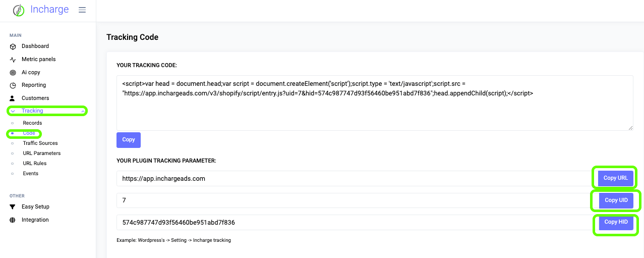Click the Incharge brand name text
Screen dimensions: 644x258
click(x=49, y=10)
